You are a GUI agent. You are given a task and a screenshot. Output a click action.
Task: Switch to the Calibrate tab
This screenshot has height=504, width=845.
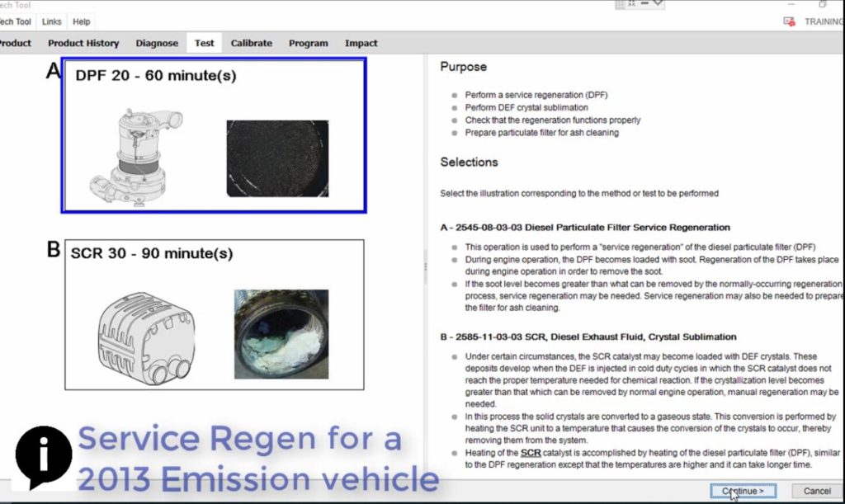[252, 42]
